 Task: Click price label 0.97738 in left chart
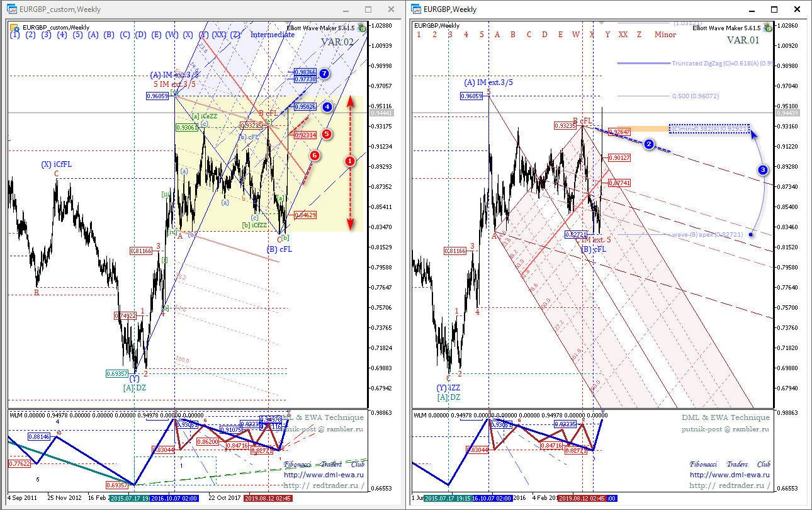pos(305,79)
